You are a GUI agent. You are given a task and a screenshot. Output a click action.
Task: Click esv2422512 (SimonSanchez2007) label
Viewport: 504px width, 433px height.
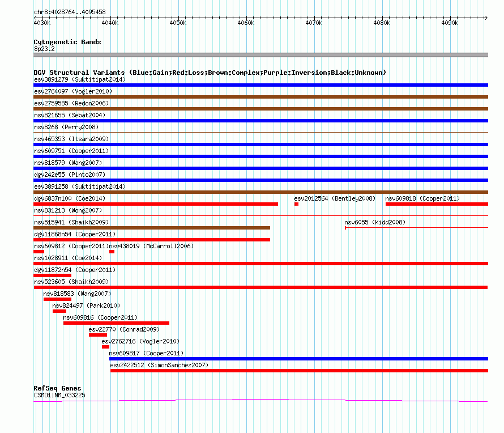(x=159, y=365)
